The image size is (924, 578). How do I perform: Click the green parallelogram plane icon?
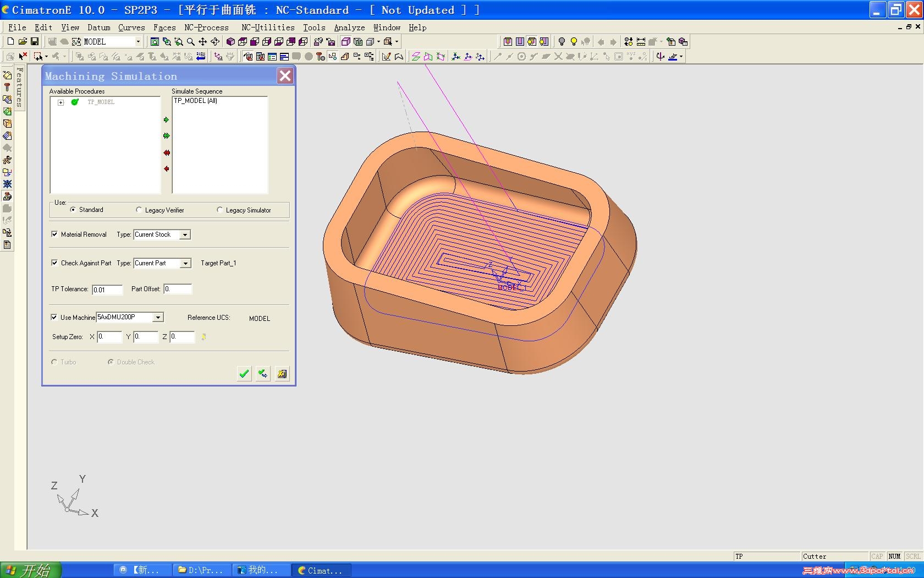(x=416, y=56)
